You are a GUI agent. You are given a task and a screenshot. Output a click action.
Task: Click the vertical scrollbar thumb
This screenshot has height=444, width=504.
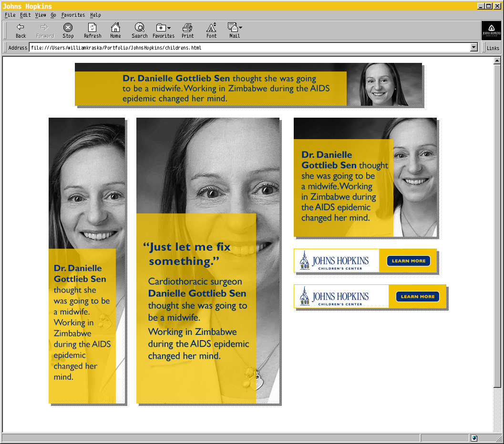[x=497, y=226]
